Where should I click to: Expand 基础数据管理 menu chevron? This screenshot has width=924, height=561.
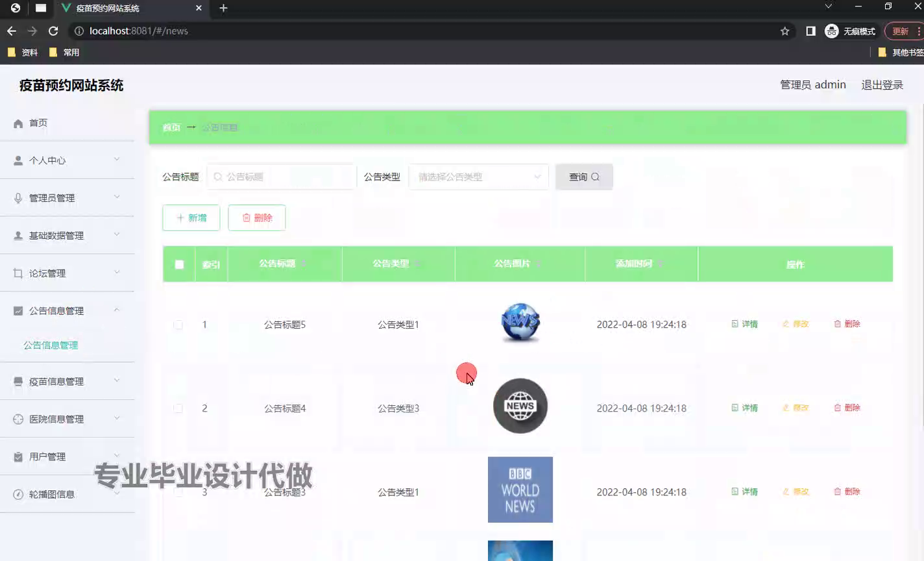(117, 234)
